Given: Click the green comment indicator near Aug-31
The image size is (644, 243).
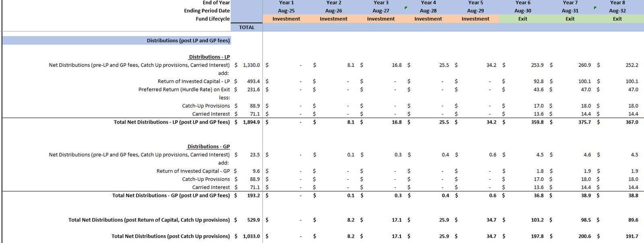Looking at the screenshot, I should [595, 8].
